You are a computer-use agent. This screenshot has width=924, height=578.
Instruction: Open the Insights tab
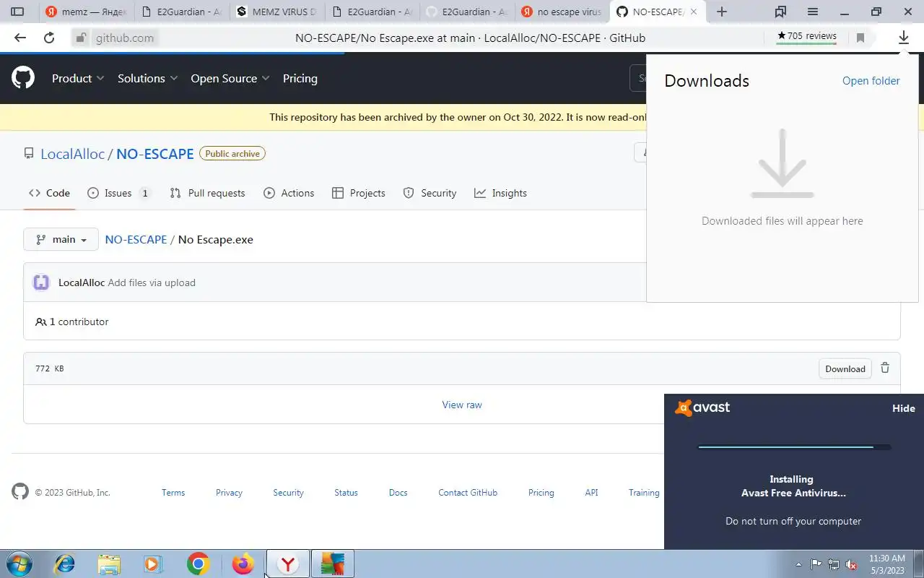click(500, 193)
